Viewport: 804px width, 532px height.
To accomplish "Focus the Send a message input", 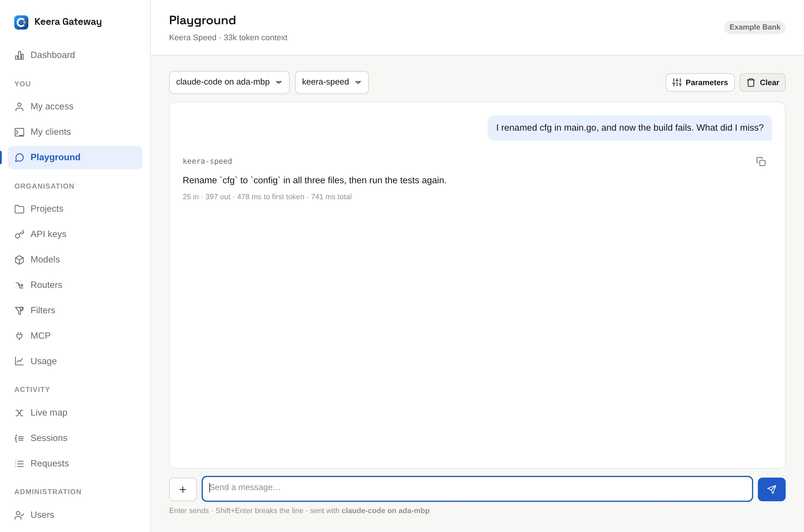I will coord(477,489).
